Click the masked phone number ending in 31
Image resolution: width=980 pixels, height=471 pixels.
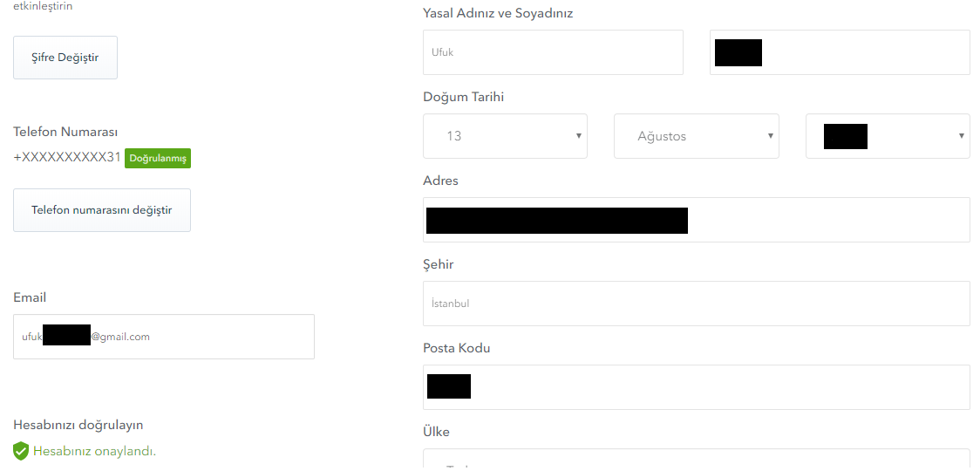[67, 158]
